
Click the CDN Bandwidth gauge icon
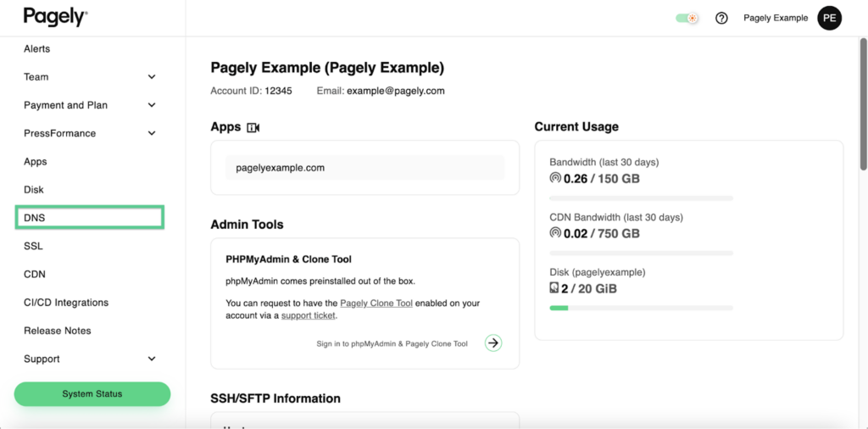pos(555,233)
